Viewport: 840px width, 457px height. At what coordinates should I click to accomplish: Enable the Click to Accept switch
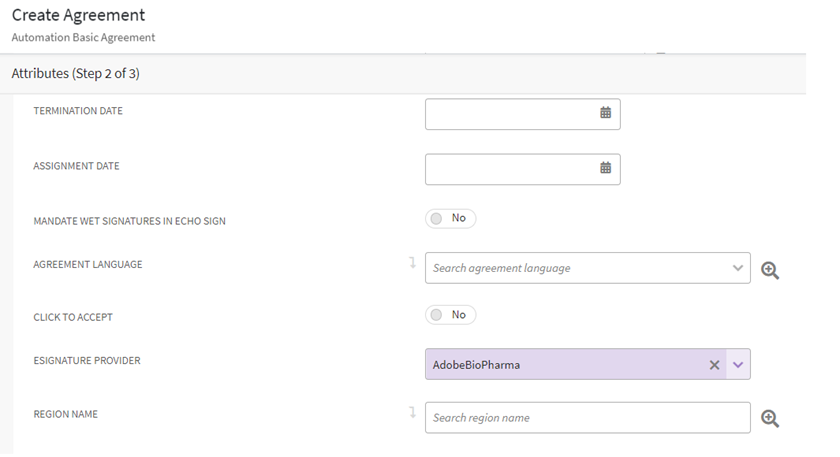click(450, 315)
